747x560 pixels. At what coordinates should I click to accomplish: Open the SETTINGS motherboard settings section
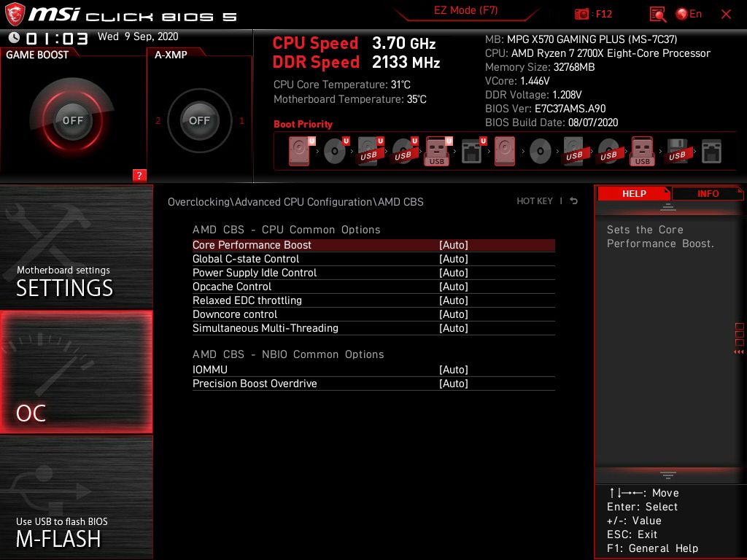[x=76, y=246]
